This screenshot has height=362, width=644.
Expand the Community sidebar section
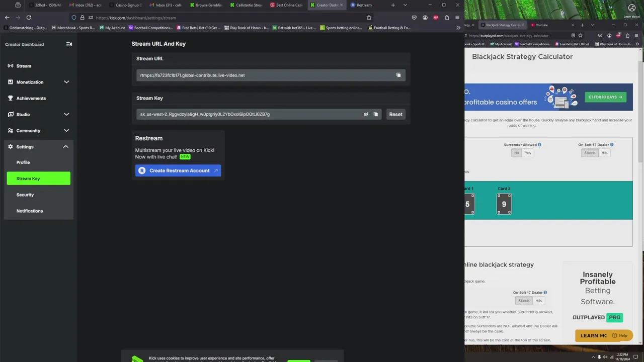tap(66, 130)
